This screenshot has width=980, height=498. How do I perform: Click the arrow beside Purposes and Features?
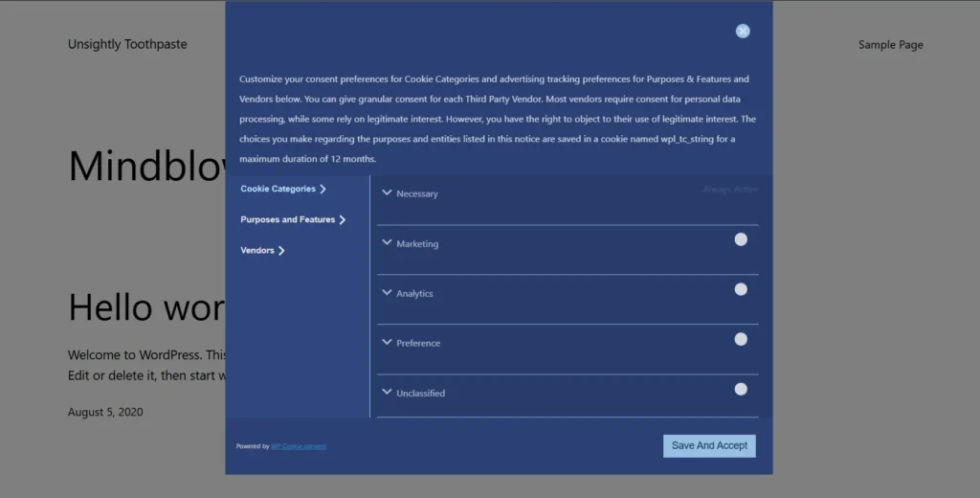tap(343, 220)
